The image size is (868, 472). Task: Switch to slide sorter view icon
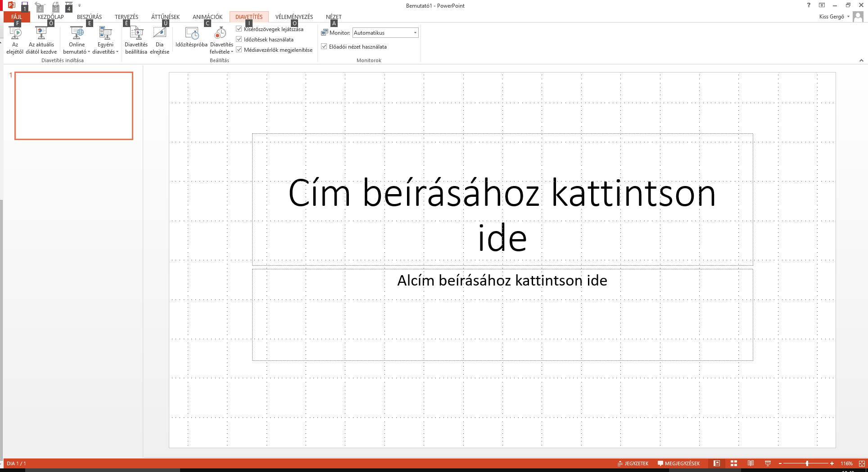(x=734, y=463)
